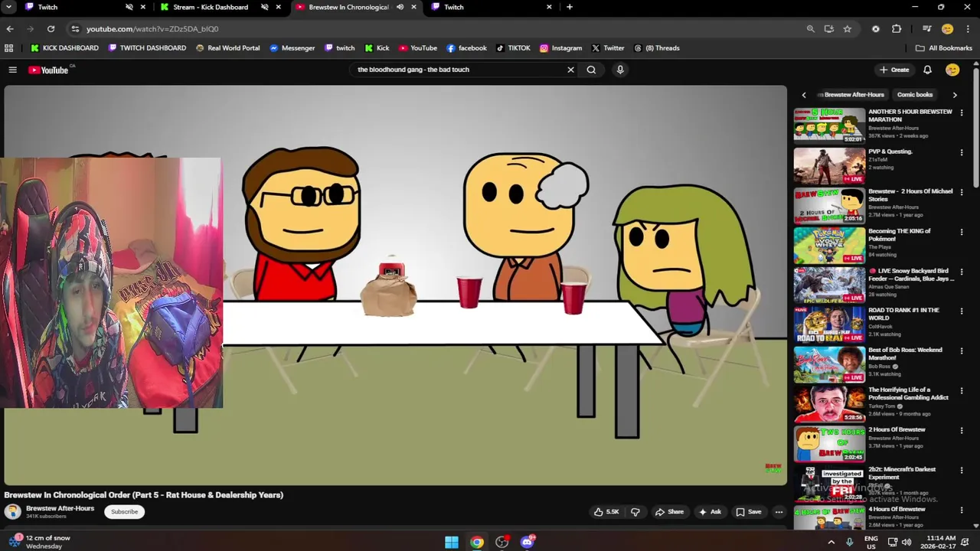Open KICK DASHBOARD bookmark
980x551 pixels.
tap(64, 48)
